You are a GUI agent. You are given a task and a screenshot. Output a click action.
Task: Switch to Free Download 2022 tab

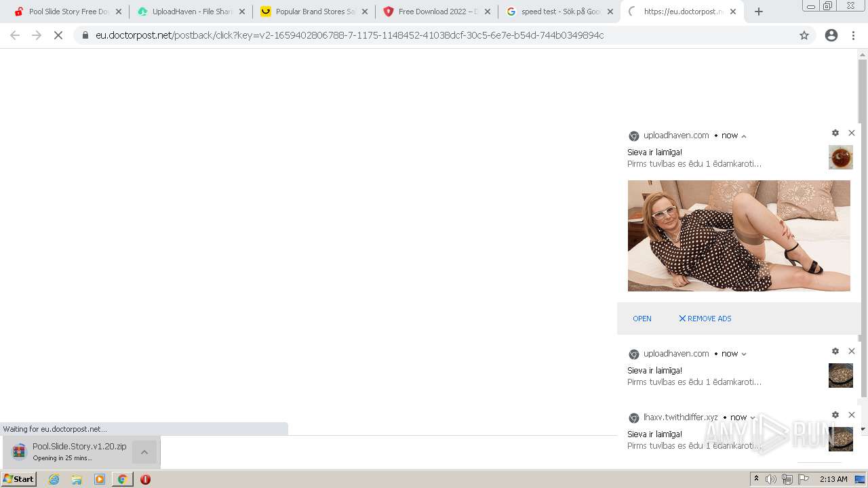[x=437, y=12]
